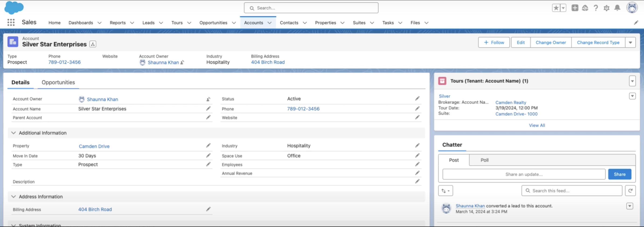The height and width of the screenshot is (227, 644).
Task: Click Change Record Type button
Action: 598,42
